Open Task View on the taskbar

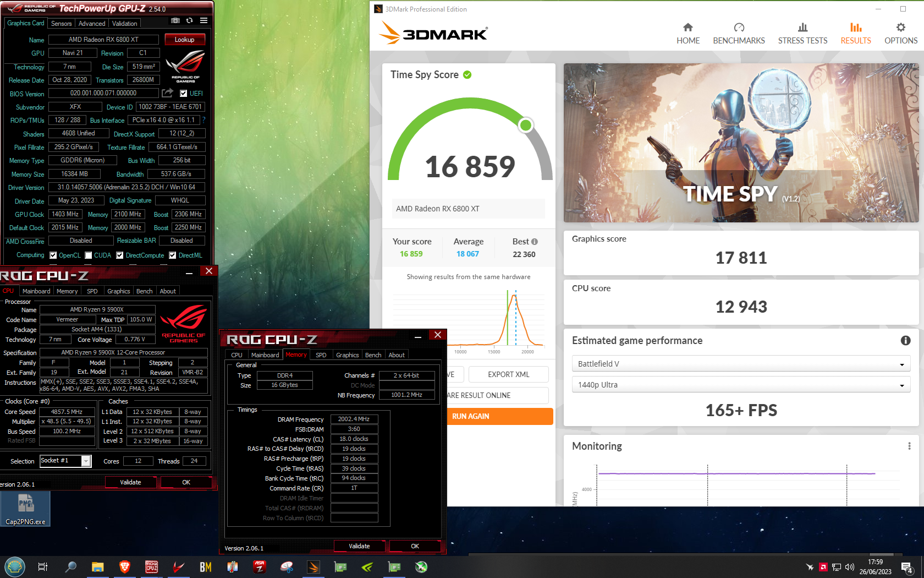pos(43,566)
